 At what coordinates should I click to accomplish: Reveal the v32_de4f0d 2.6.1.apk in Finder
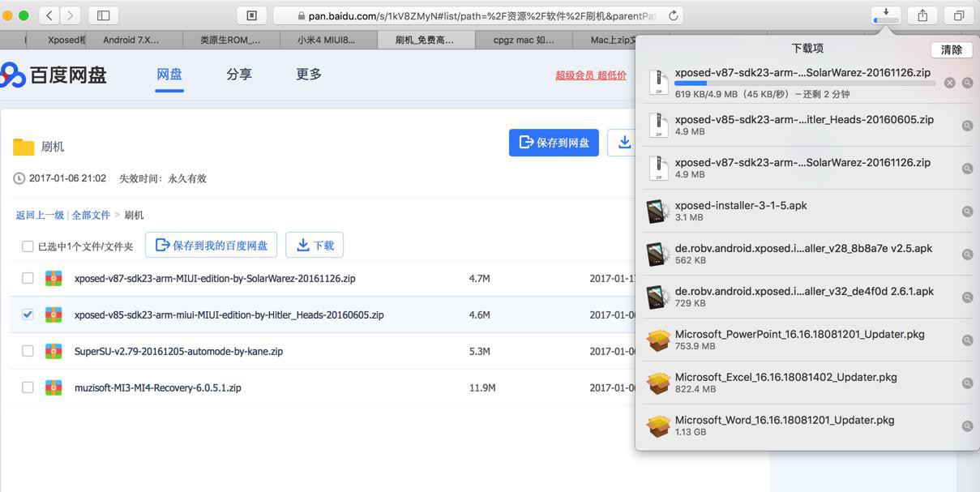click(x=967, y=297)
